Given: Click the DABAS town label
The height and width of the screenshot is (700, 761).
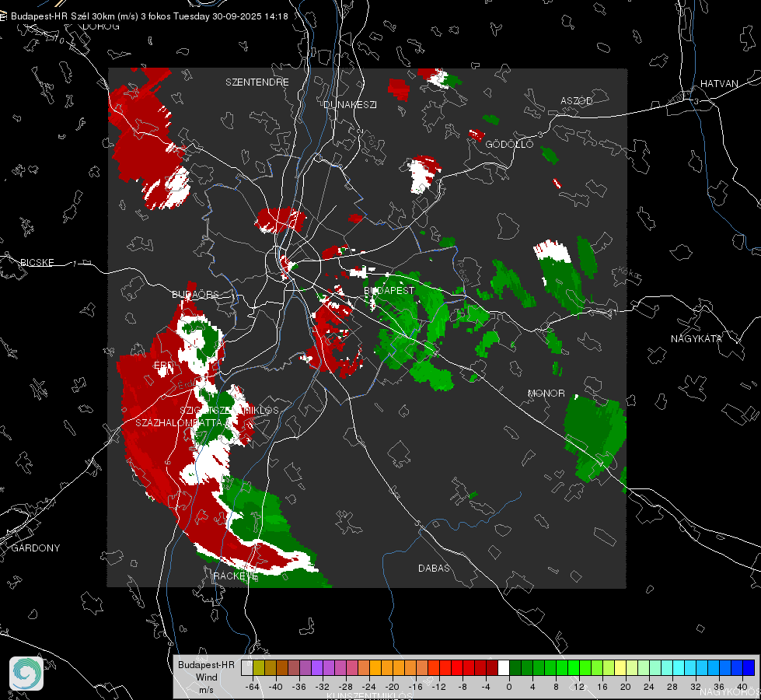Looking at the screenshot, I should (434, 568).
